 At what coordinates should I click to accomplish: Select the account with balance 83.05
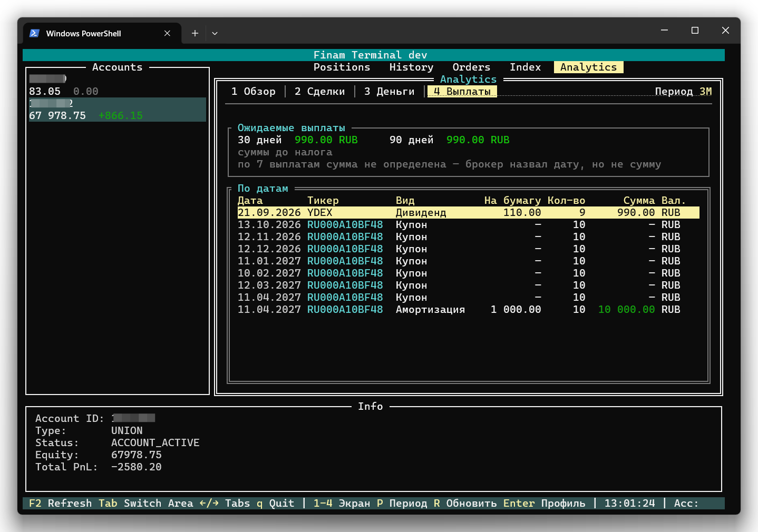[117, 85]
